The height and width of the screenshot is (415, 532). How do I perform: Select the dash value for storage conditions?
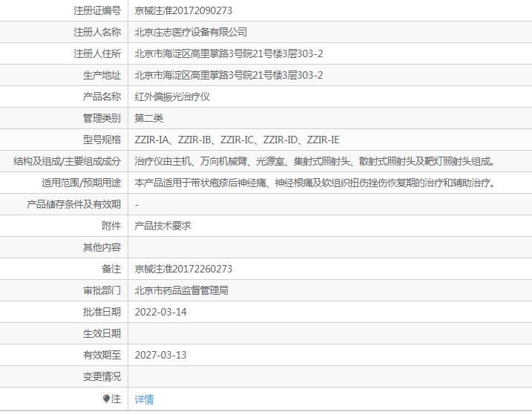tap(137, 205)
